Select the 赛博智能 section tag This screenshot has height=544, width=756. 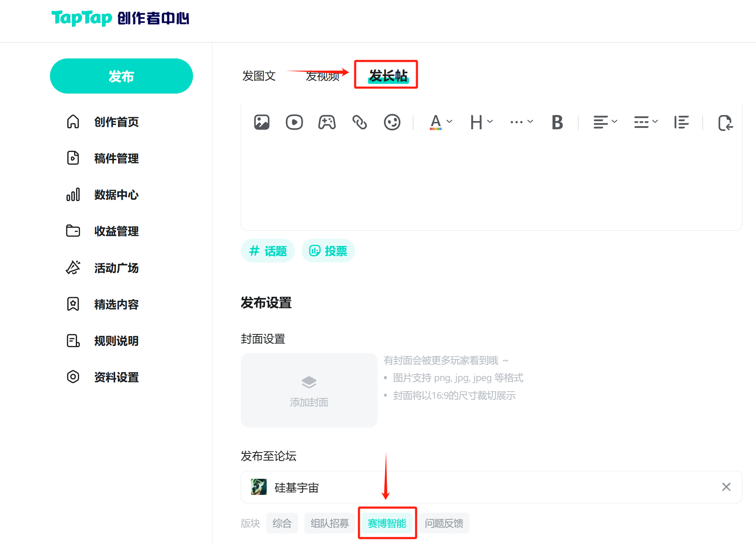pos(387,523)
